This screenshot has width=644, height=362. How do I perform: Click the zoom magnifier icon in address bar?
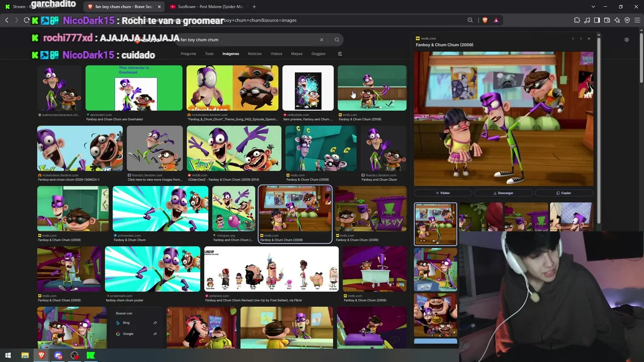[x=470, y=20]
